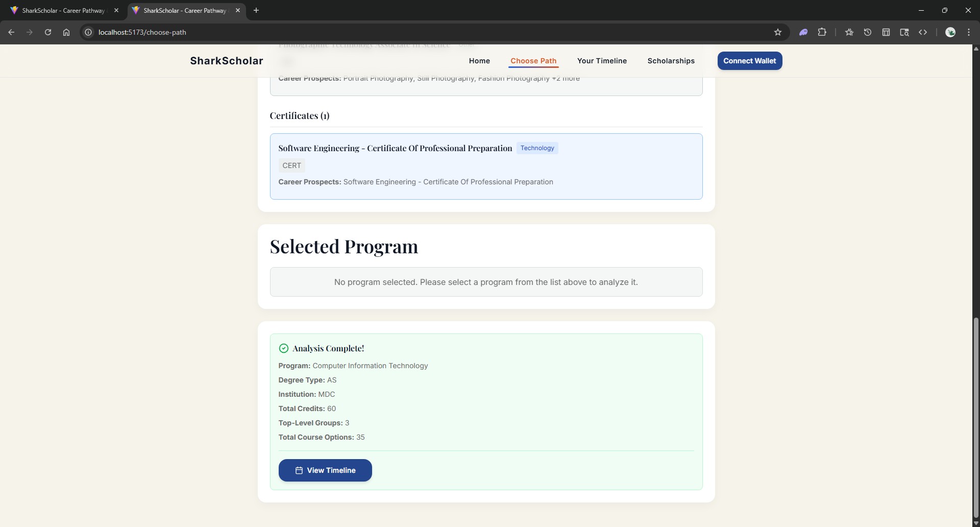Click the Technology tag badge
Screen dimensions: 980x527
click(537, 148)
